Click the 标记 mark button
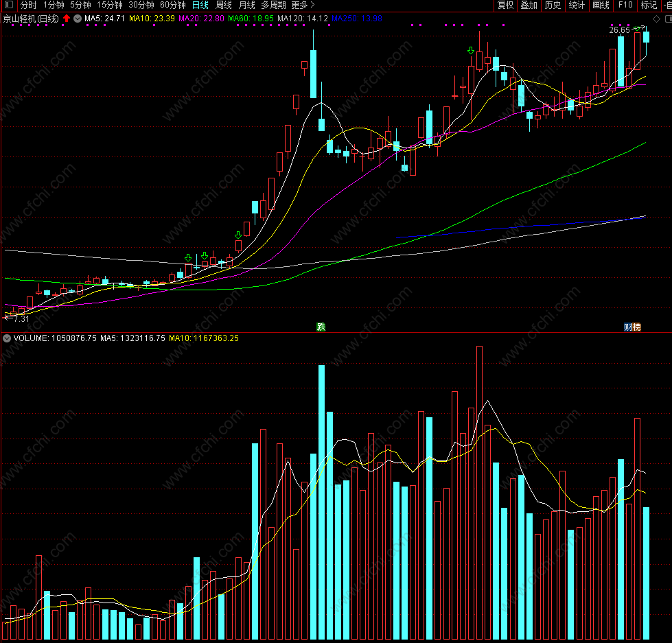Viewport: 672px width, 643px height. tap(649, 5)
